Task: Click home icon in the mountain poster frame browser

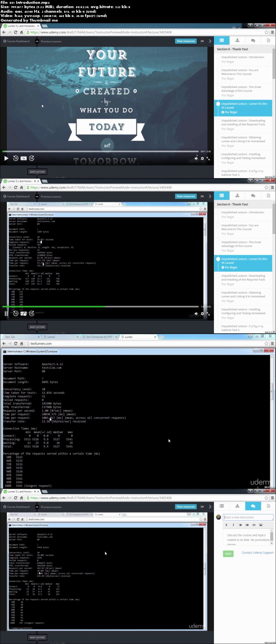Action: pyautogui.click(x=22, y=32)
